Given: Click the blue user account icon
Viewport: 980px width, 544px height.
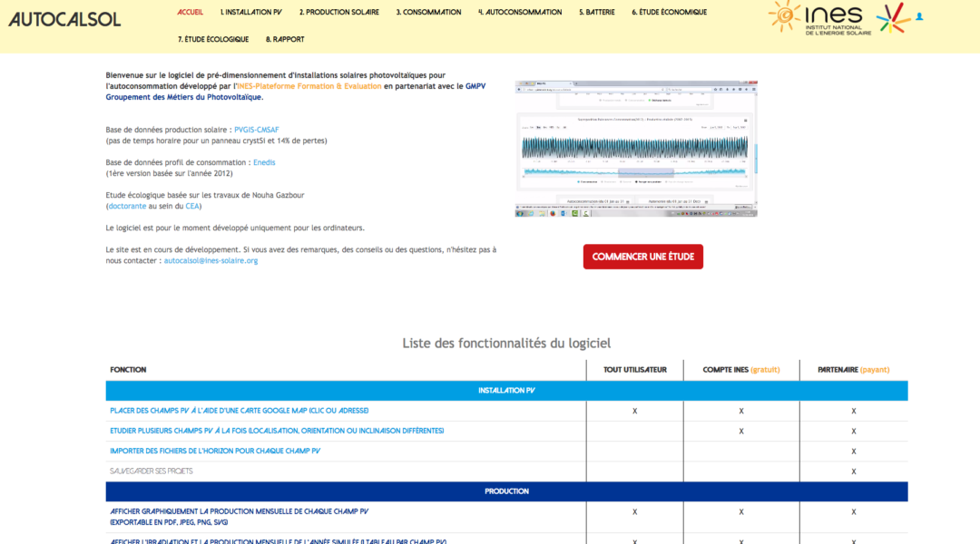Looking at the screenshot, I should point(919,17).
